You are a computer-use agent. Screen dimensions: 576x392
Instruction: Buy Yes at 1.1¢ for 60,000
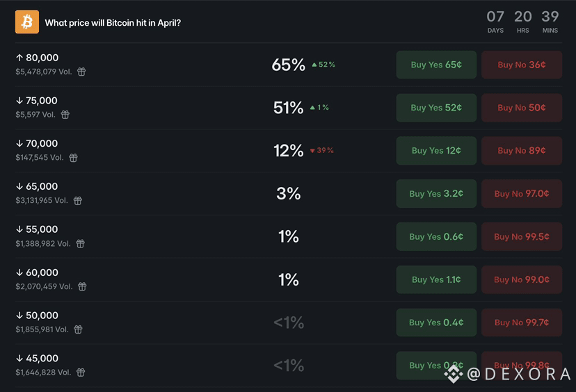tap(436, 279)
